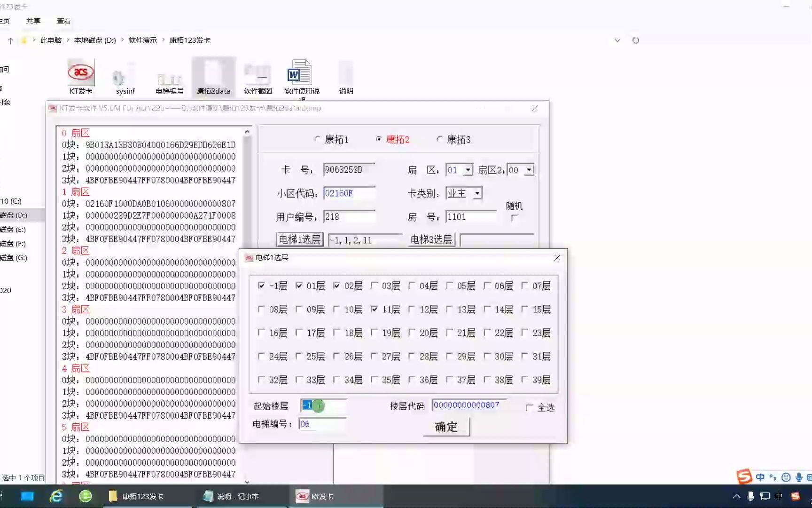
Task: Open the 卡类别 card type dropdown
Action: [477, 193]
